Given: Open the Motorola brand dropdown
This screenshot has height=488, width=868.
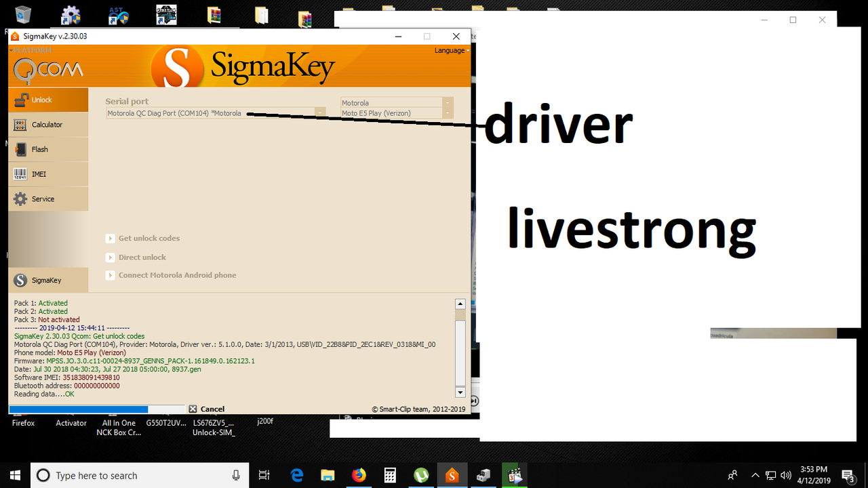Looking at the screenshot, I should click(448, 102).
